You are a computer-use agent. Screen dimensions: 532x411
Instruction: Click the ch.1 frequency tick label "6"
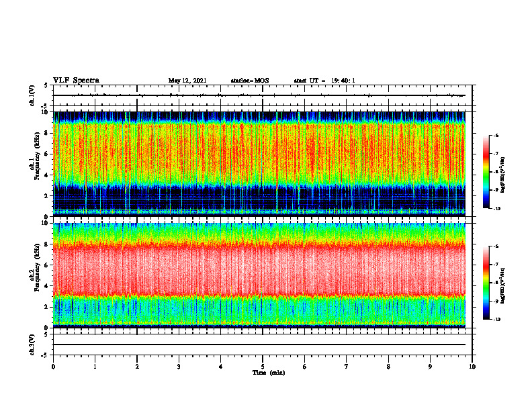pyautogui.click(x=47, y=154)
